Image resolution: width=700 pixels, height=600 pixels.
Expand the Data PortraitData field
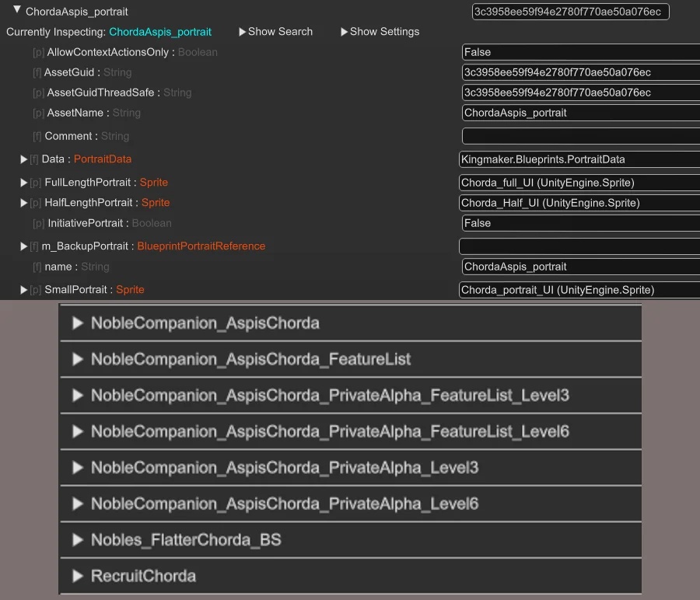23,159
